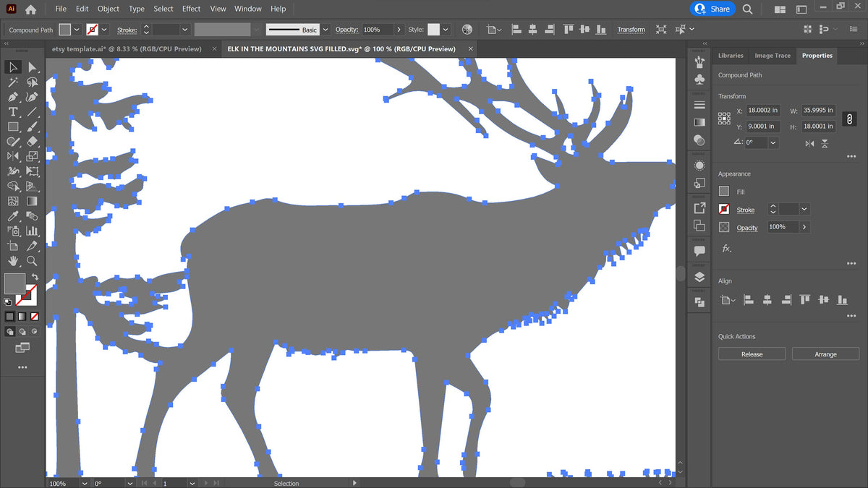This screenshot has width=868, height=488.
Task: Open the Layers panel icon
Action: coord(699,277)
